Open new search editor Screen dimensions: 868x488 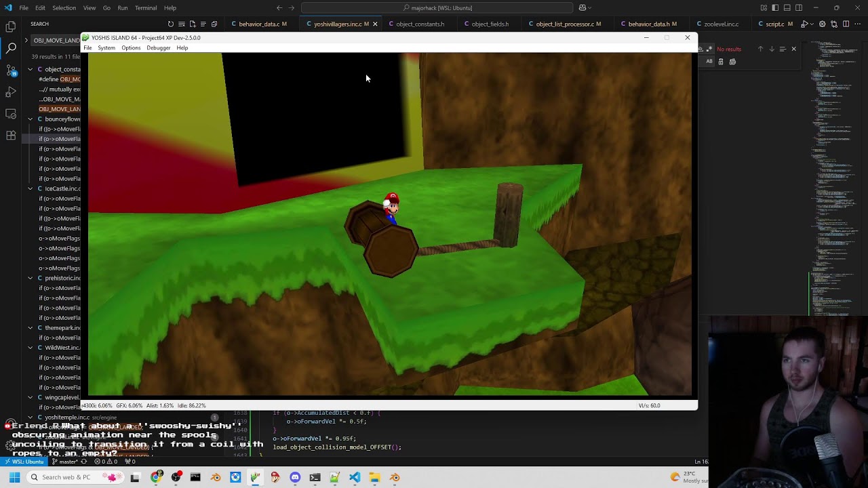192,24
